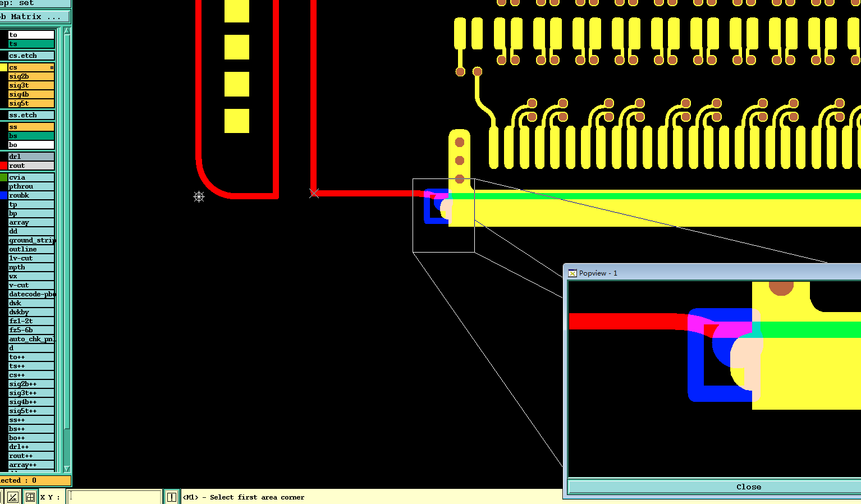The height and width of the screenshot is (504, 861).
Task: Click the grid window icon beside X Y
Action: 30,497
